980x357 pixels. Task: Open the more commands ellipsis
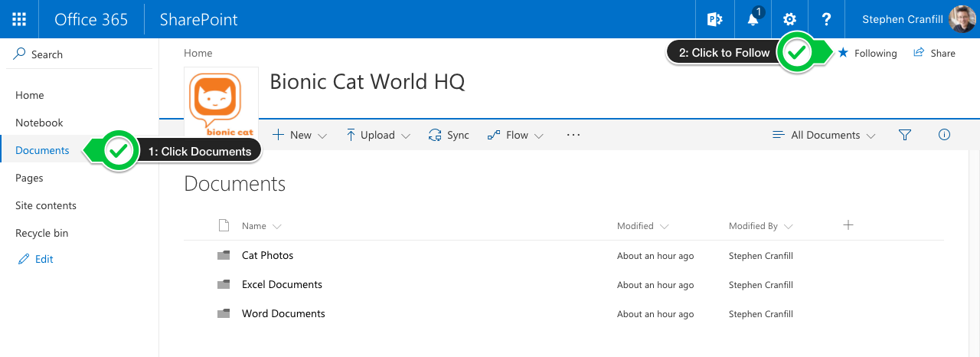[x=573, y=135]
